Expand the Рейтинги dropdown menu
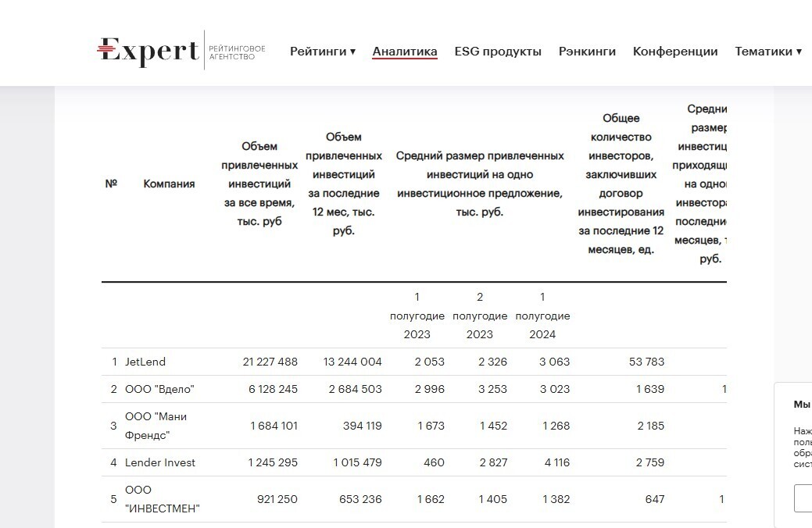Viewport: 812px width, 528px height. 322,52
